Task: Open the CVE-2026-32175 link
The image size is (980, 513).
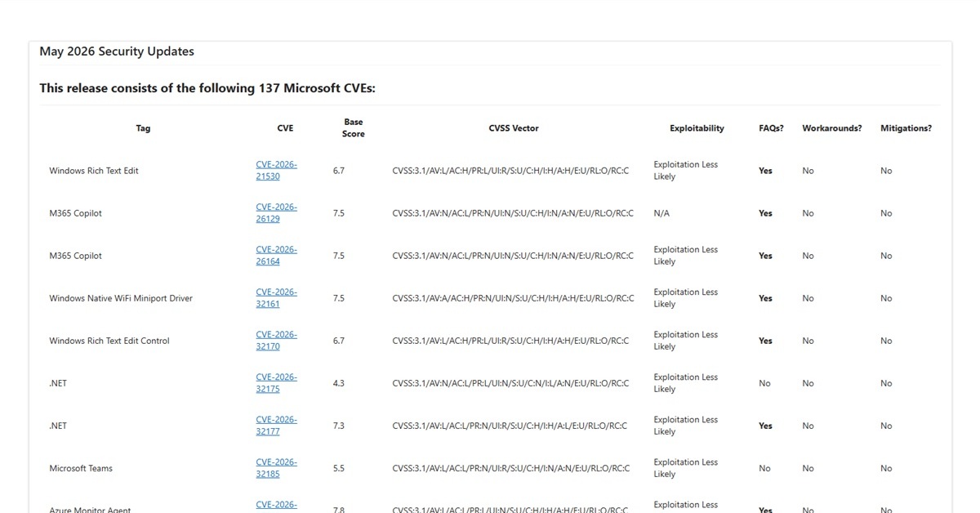Action: [x=276, y=383]
